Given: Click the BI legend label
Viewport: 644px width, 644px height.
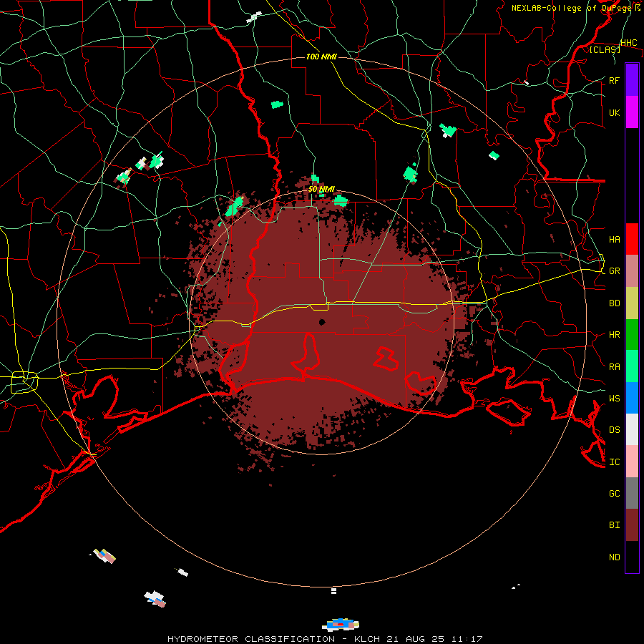Looking at the screenshot, I should coord(614,525).
